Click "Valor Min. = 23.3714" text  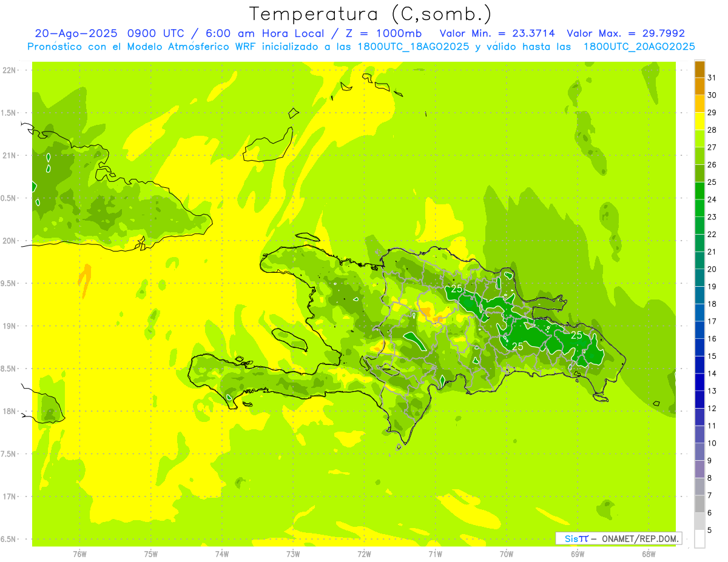497,33
